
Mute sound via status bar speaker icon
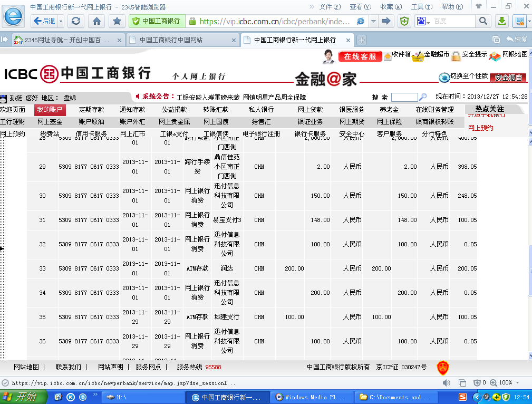click(x=446, y=382)
